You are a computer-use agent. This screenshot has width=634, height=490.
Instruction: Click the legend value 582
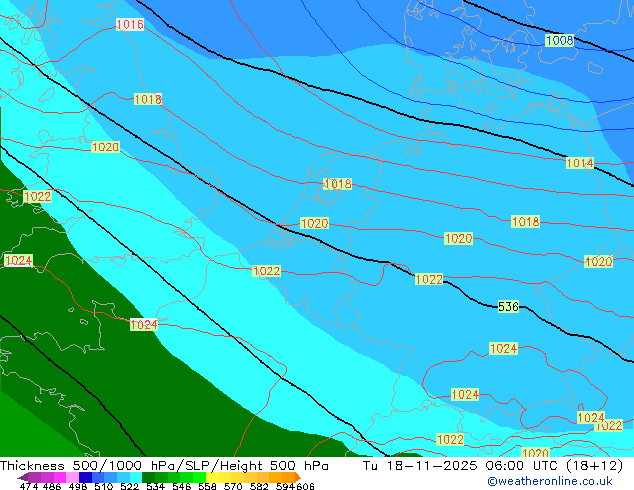click(259, 486)
